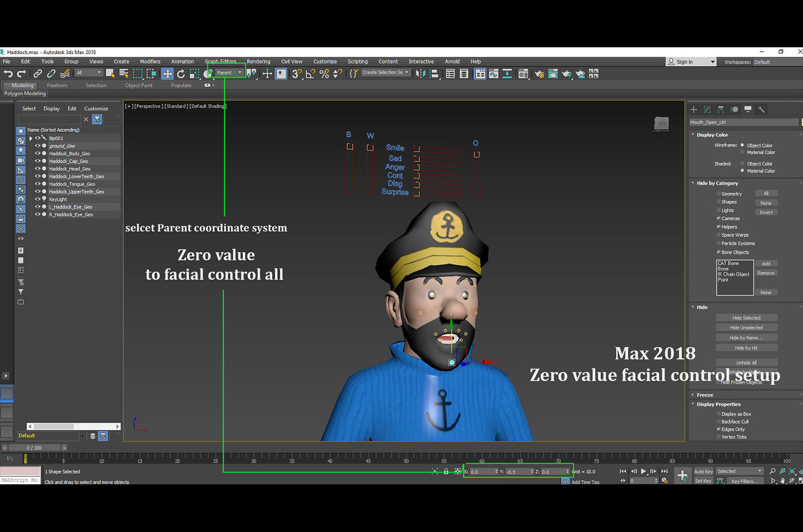Viewport: 803px width, 532px height.
Task: Open the Animation menu
Action: click(182, 62)
